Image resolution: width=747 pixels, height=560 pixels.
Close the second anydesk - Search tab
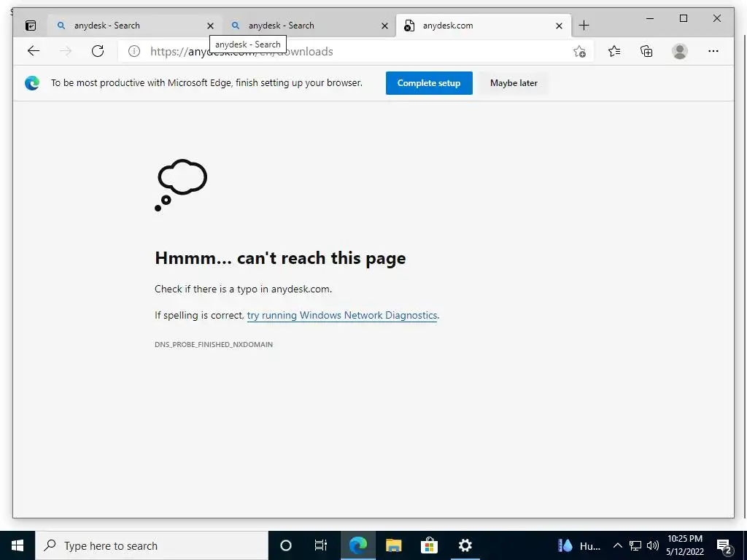(x=384, y=26)
